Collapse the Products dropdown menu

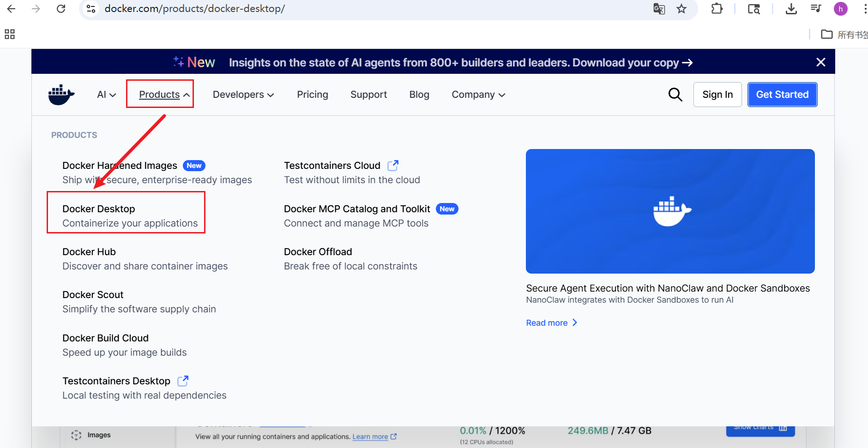coord(164,95)
